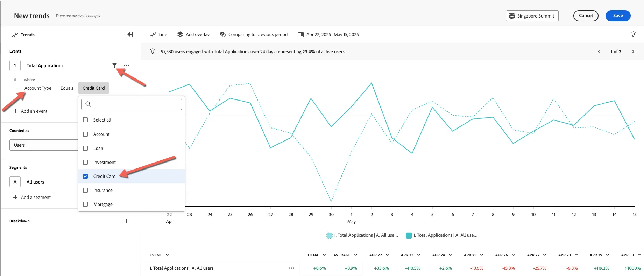Open the date range calendar icon
This screenshot has height=276, width=644.
pos(300,34)
